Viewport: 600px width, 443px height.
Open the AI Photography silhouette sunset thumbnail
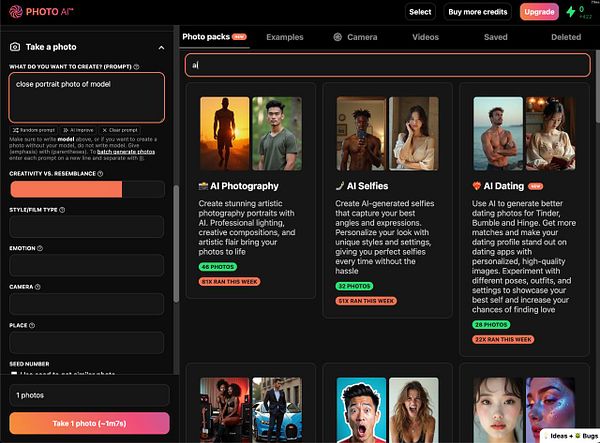tap(225, 134)
